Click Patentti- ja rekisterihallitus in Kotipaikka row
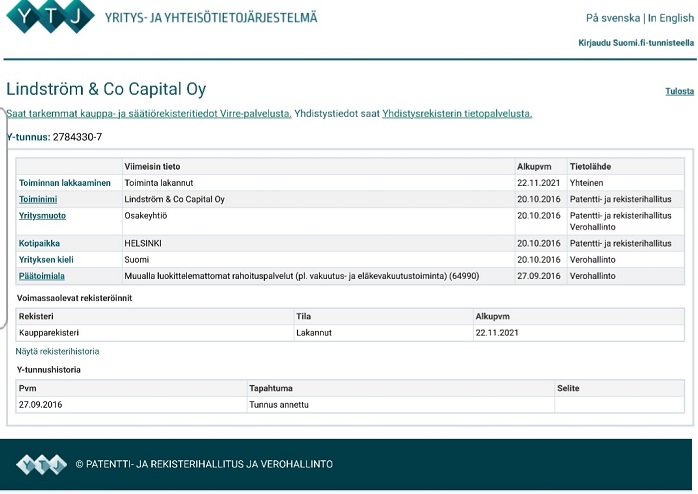The width and height of the screenshot is (698, 494). click(621, 243)
